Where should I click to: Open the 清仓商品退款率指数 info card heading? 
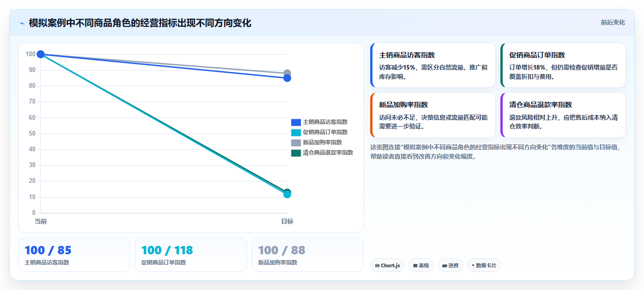point(541,105)
